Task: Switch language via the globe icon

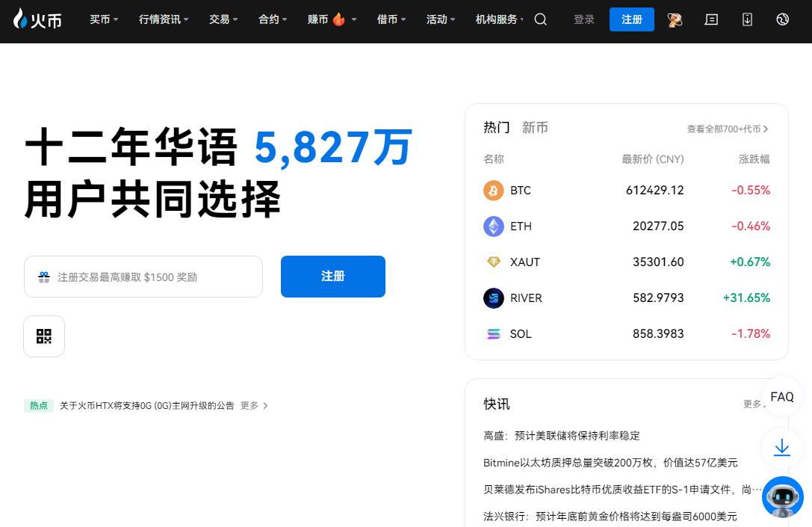Action: pos(782,19)
